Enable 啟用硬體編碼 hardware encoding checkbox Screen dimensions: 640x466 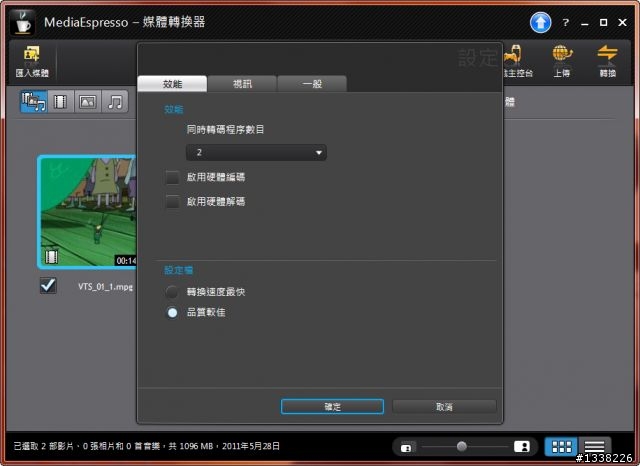pos(172,178)
